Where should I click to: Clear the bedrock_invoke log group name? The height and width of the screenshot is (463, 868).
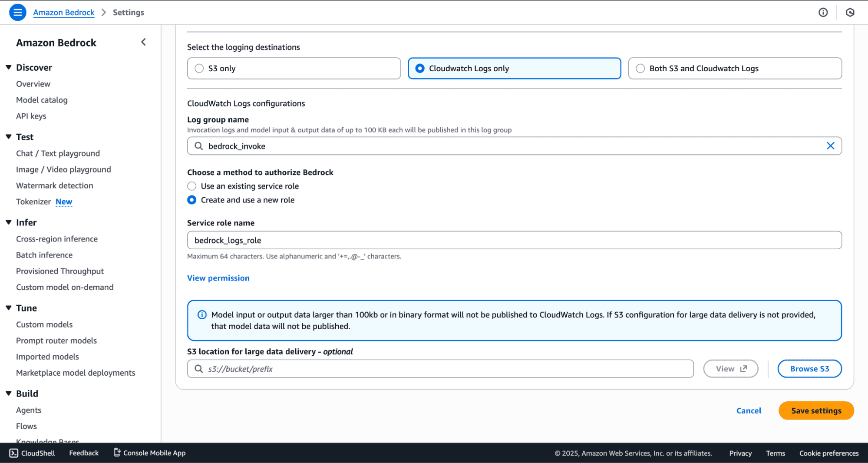[831, 146]
